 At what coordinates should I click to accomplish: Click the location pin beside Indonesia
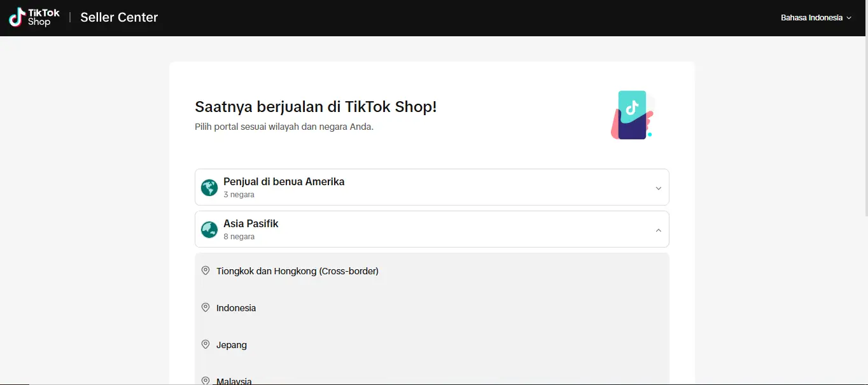(206, 307)
